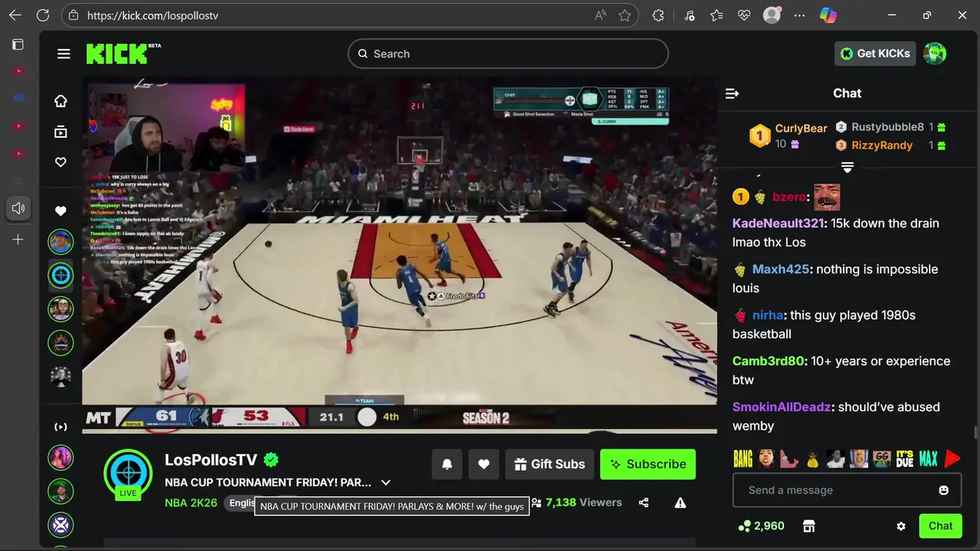The height and width of the screenshot is (551, 980).
Task: Click username SmokinAllDeadz in chat
Action: point(781,407)
